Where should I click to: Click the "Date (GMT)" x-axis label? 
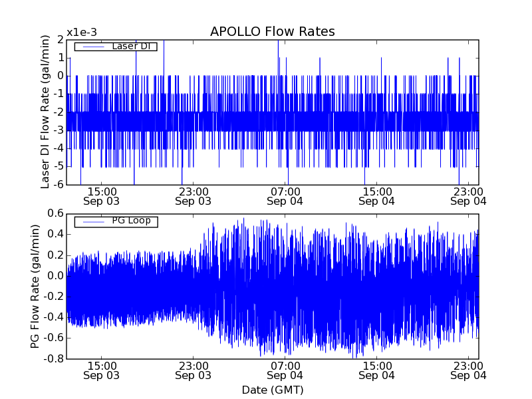(x=273, y=390)
